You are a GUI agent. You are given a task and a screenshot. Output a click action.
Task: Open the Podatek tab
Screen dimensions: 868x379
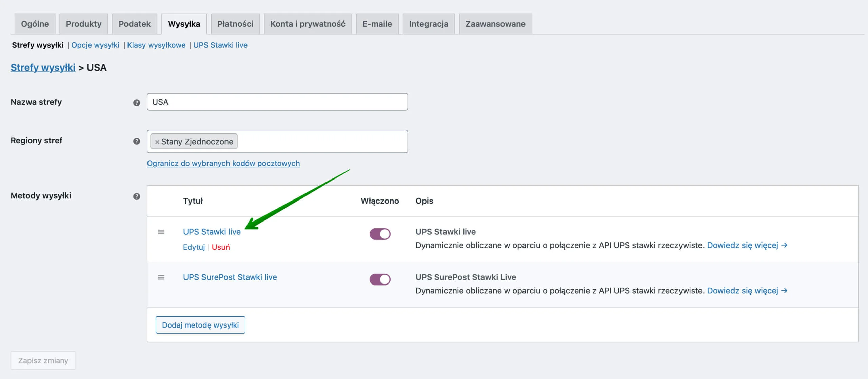pos(135,24)
